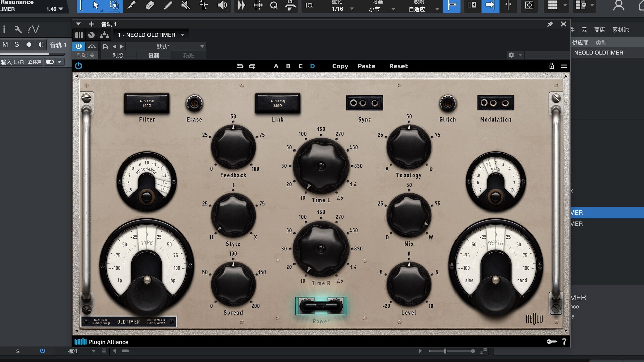Screen dimensions: 644x362
Task: Open the user account icon
Action: (619, 5)
